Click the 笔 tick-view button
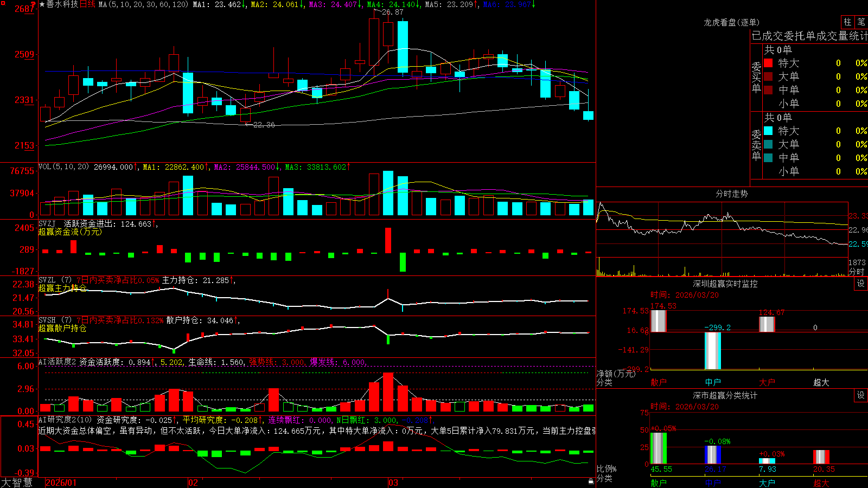 (861, 22)
